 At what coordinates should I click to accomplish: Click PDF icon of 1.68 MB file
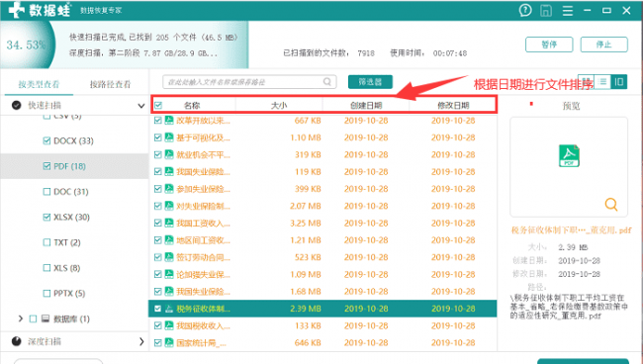click(169, 291)
